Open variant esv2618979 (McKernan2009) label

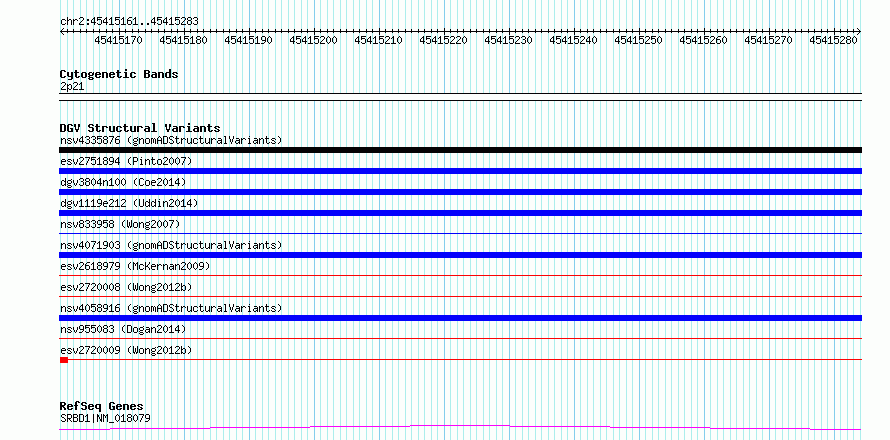tap(135, 266)
